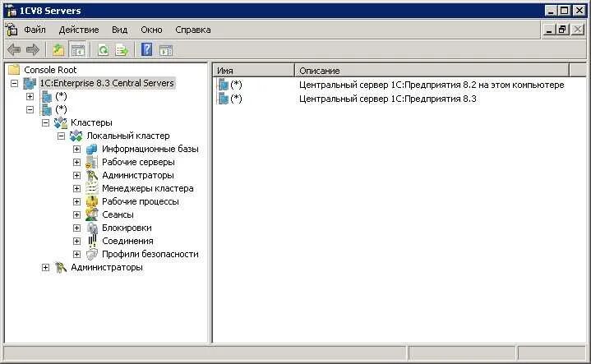591x364 pixels.
Task: Click the Refresh toolbar icon
Action: coord(103,49)
